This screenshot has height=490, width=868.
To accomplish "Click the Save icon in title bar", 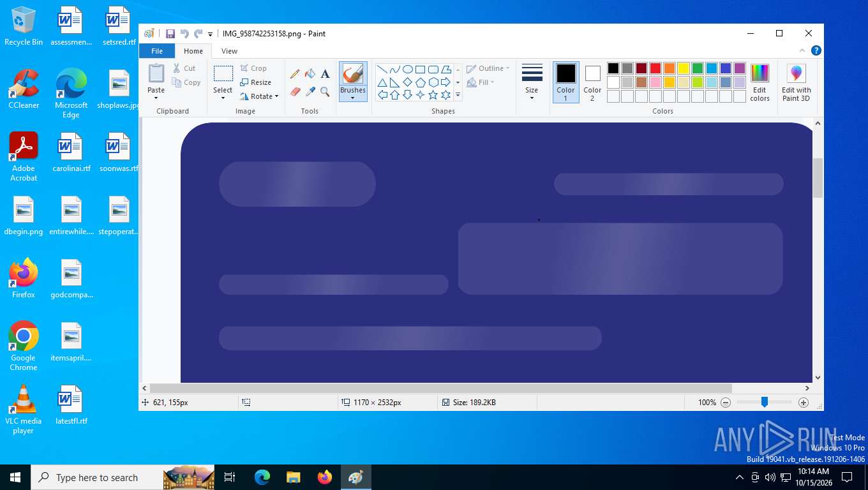I will coord(170,34).
